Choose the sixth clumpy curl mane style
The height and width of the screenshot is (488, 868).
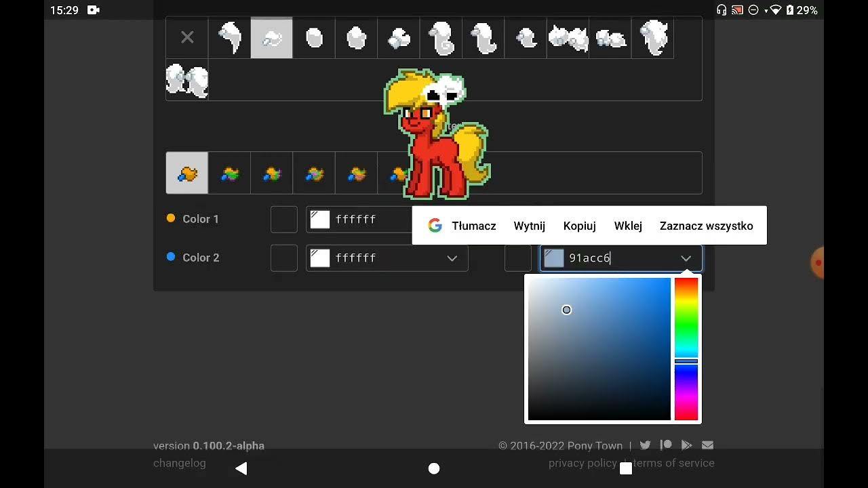point(399,37)
